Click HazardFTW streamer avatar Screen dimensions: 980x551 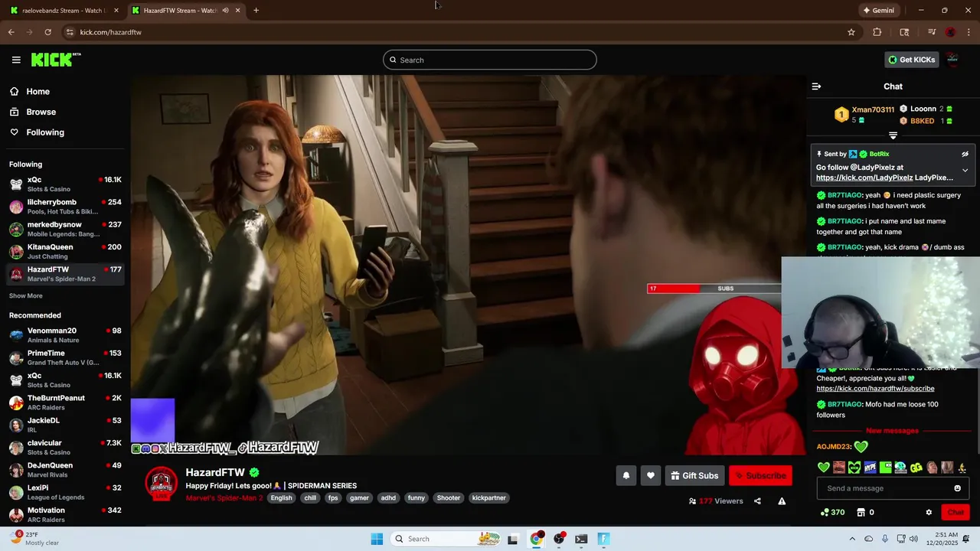coord(162,484)
